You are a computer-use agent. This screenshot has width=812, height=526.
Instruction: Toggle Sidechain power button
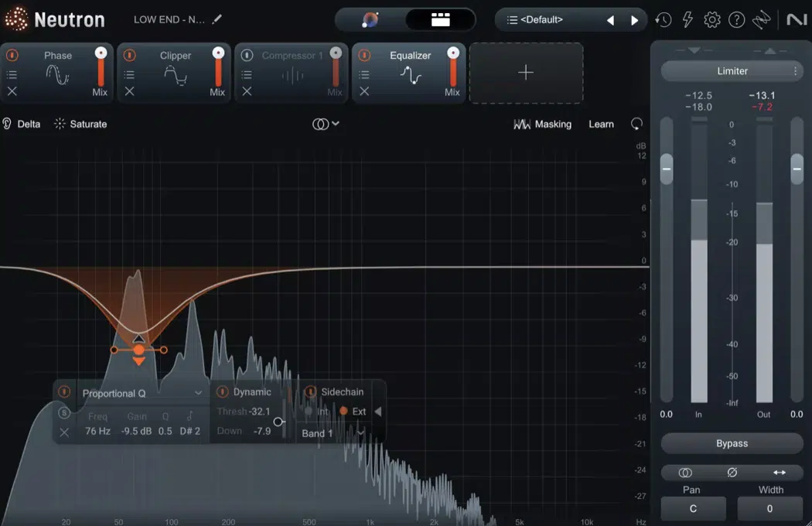pos(310,391)
